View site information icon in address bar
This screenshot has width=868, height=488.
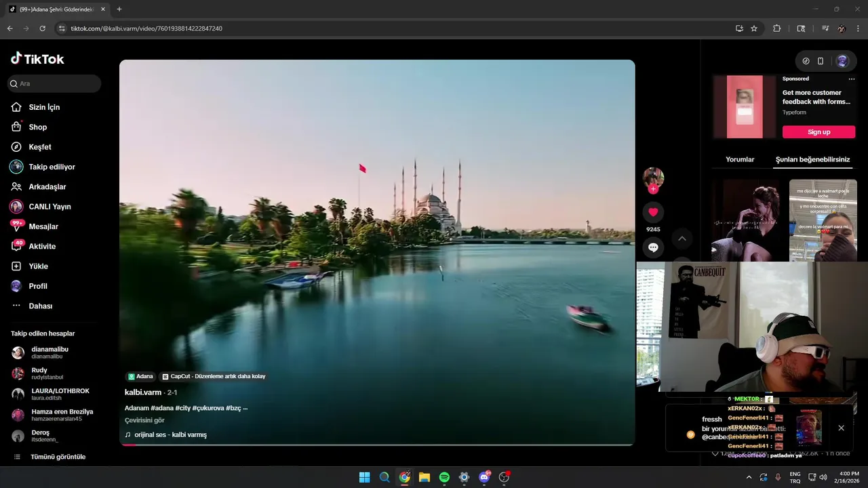pos(62,28)
